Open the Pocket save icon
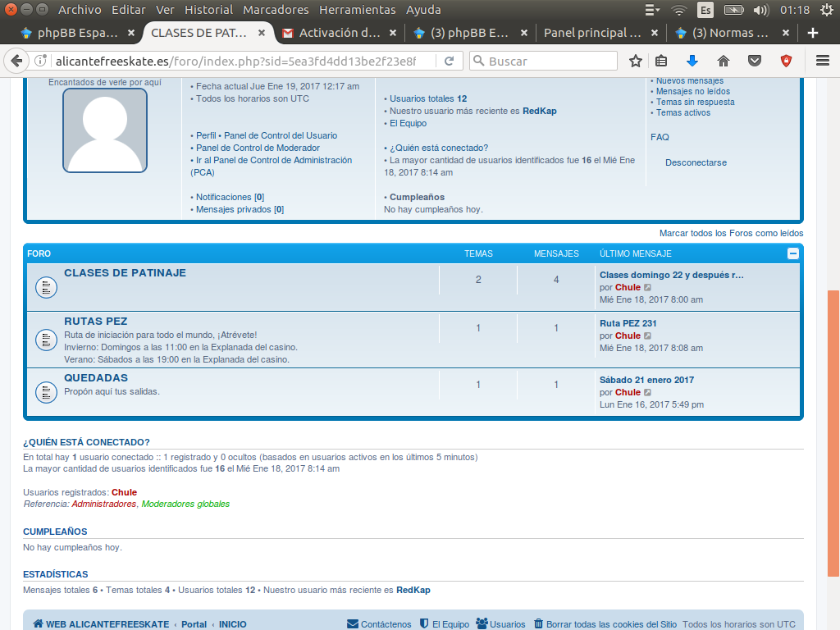The image size is (840, 630). (x=755, y=62)
